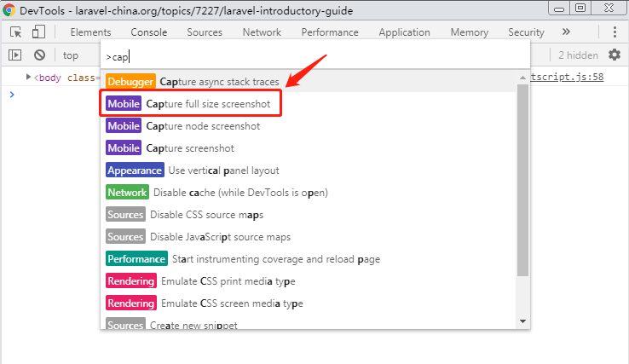Open the top context selector
Image resolution: width=629 pixels, height=364 pixels.
pyautogui.click(x=71, y=55)
